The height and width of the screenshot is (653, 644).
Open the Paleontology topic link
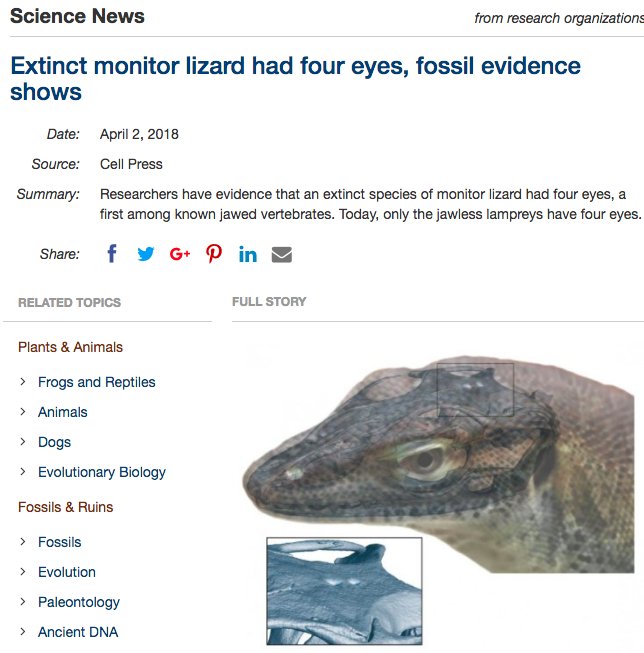(x=79, y=602)
